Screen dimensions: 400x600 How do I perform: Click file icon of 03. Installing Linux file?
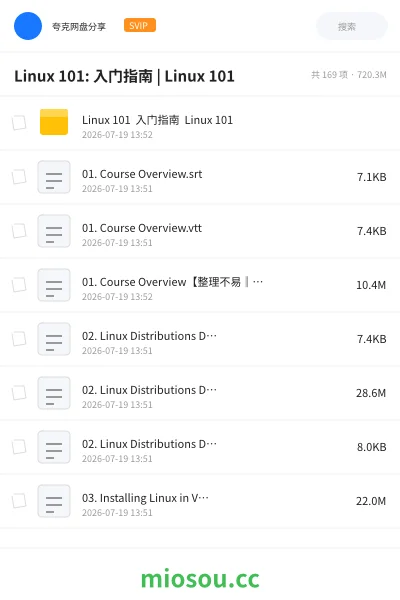(54, 501)
